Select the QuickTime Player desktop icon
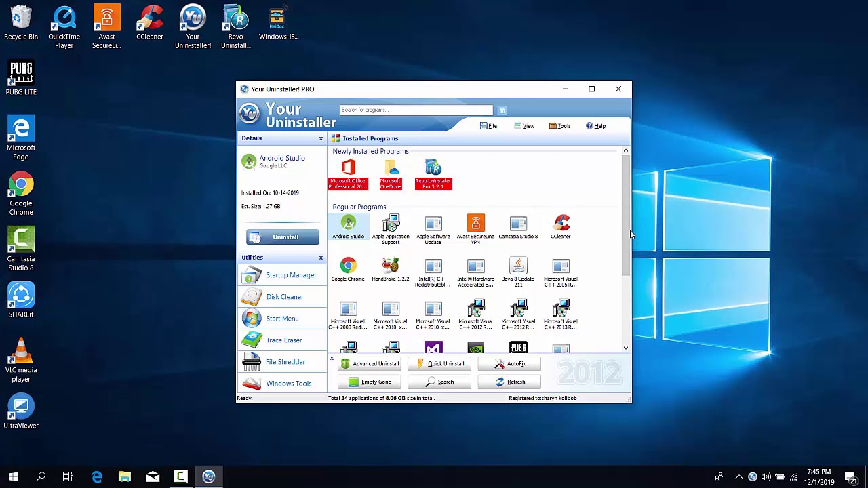 pyautogui.click(x=64, y=27)
